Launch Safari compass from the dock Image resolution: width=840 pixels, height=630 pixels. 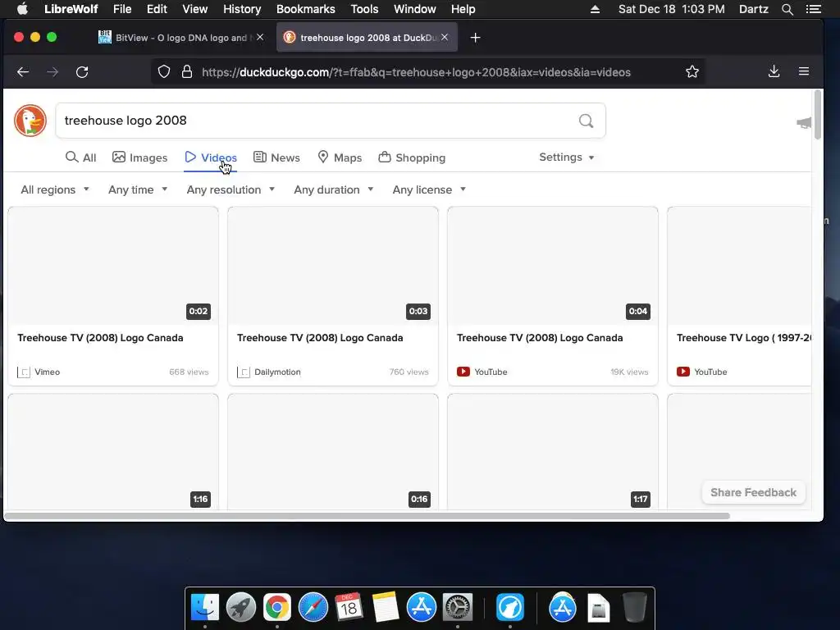pos(313,608)
